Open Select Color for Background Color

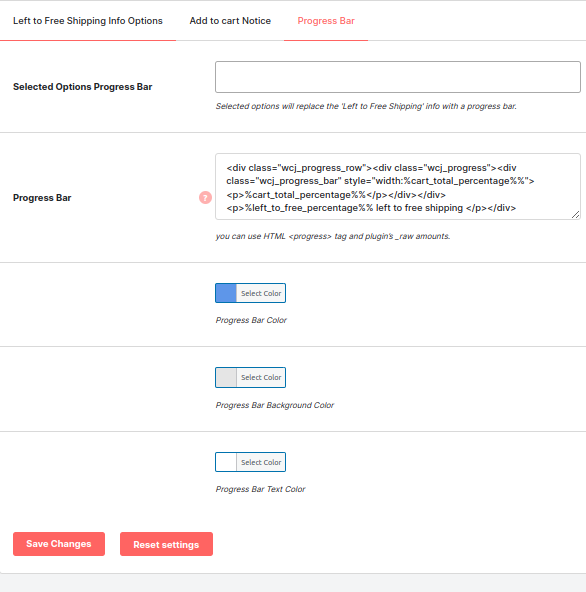(261, 377)
